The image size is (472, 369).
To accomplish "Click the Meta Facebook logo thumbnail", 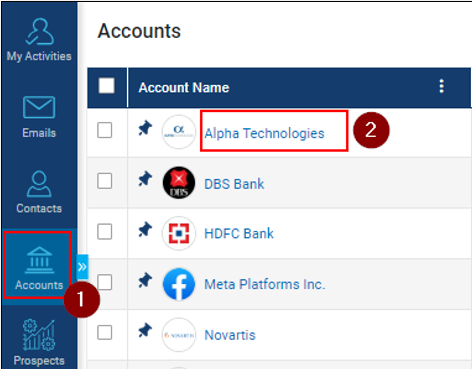I will [x=179, y=284].
